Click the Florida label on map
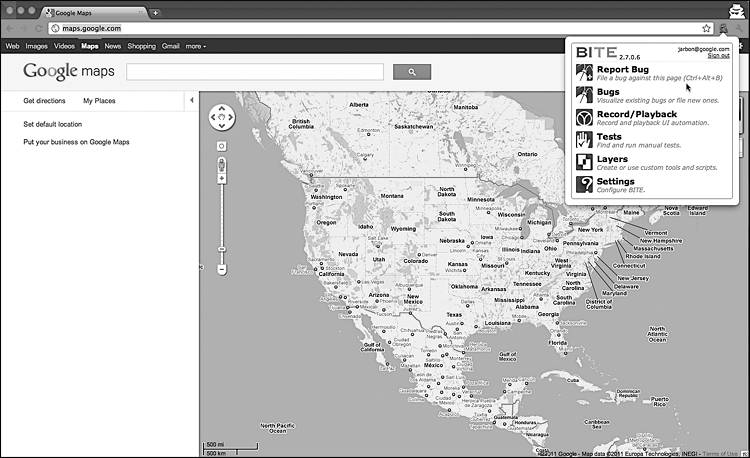The height and width of the screenshot is (458, 750). (558, 343)
